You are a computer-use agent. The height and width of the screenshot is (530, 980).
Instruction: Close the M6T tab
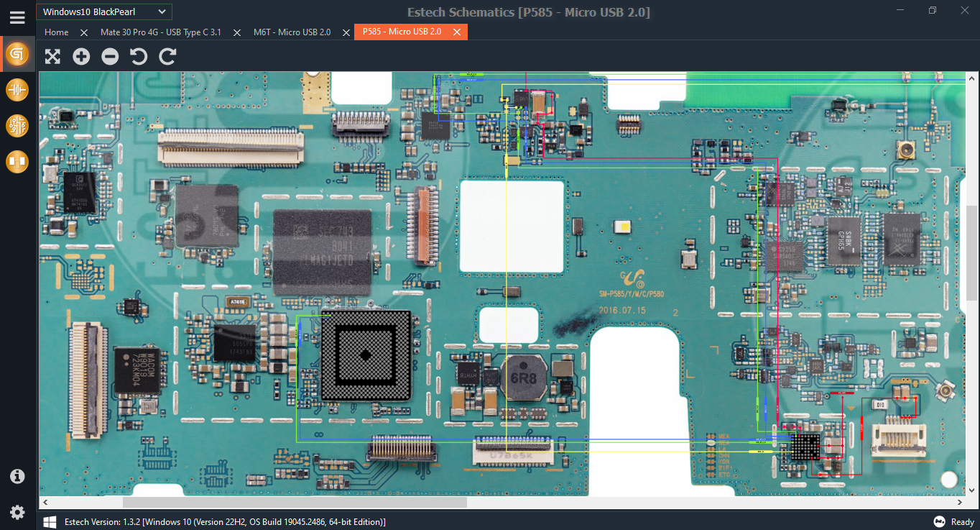[346, 32]
